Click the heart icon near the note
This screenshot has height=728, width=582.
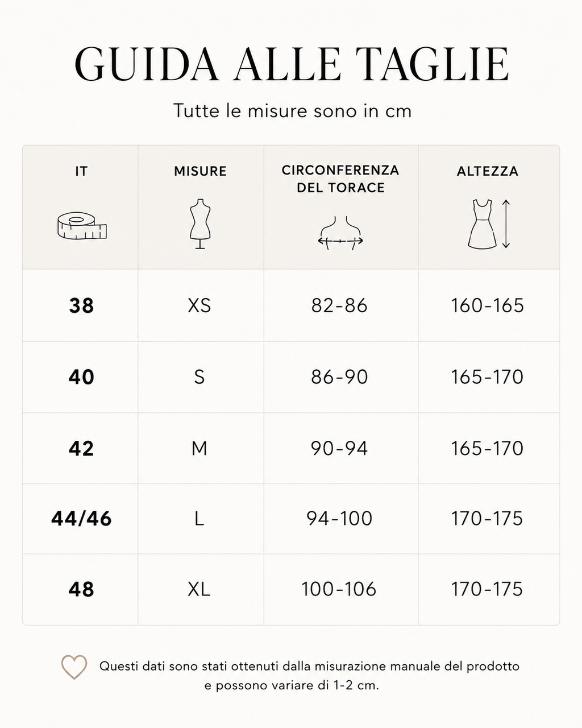tap(74, 667)
